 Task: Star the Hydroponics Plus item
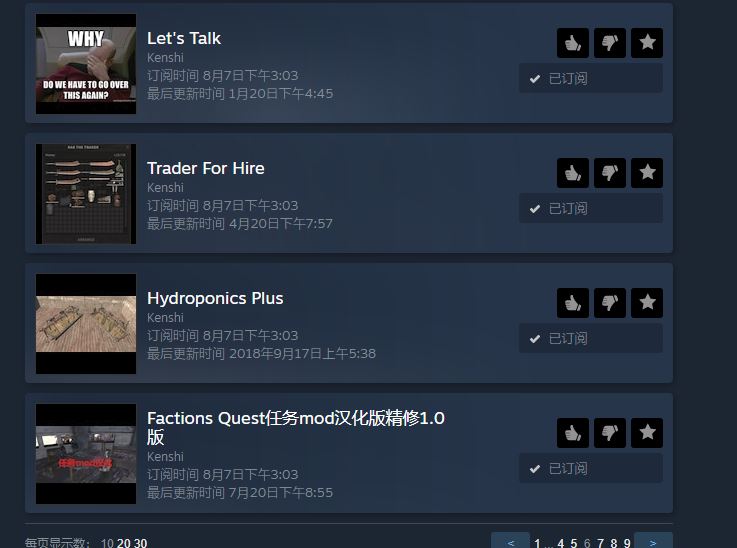tap(647, 303)
